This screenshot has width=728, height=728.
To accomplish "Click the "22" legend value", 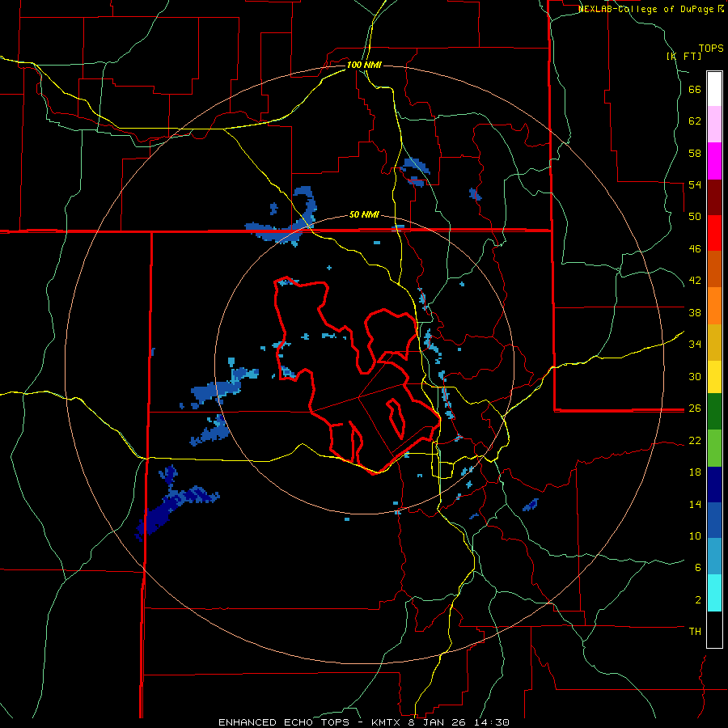I will click(695, 441).
